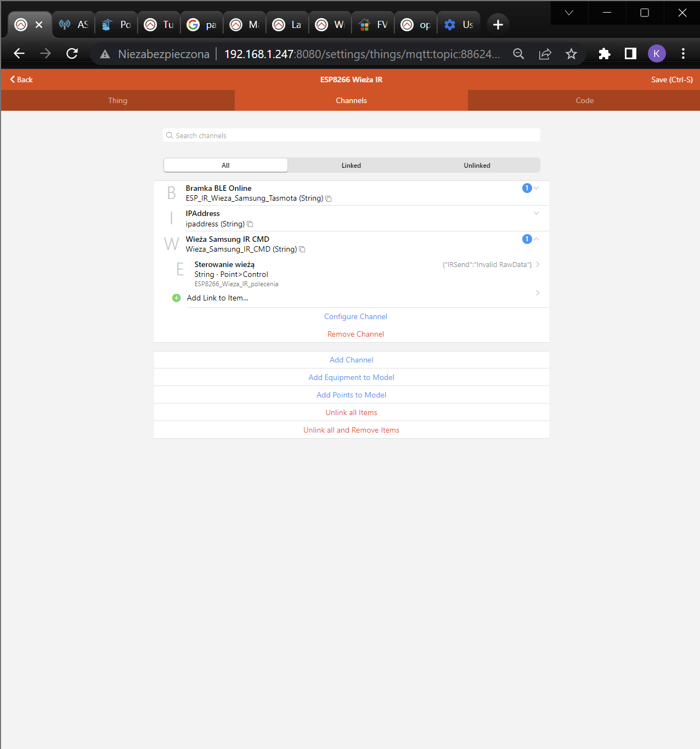Select the Sterowanie wieżą linked item
Image resolution: width=700 pixels, height=749 pixels.
pyautogui.click(x=357, y=274)
